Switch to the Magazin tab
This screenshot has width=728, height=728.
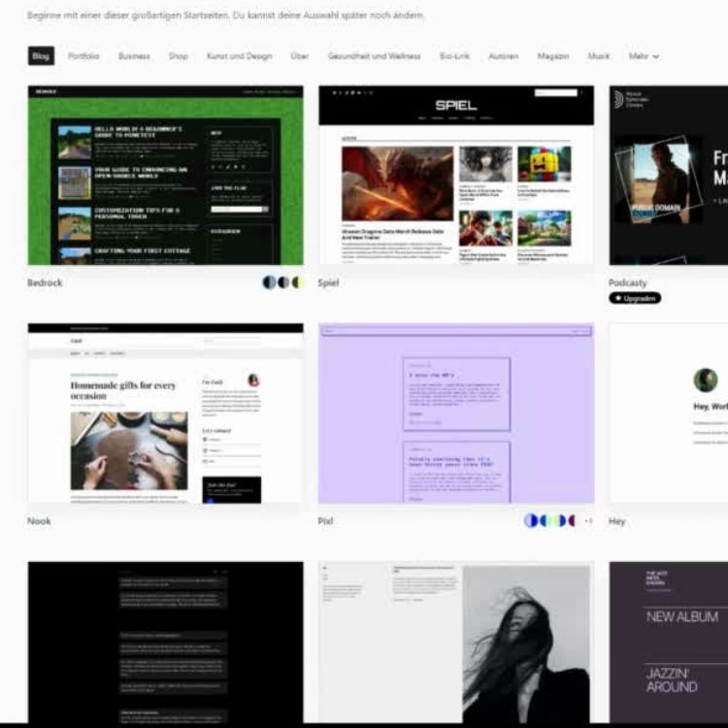pos(553,56)
